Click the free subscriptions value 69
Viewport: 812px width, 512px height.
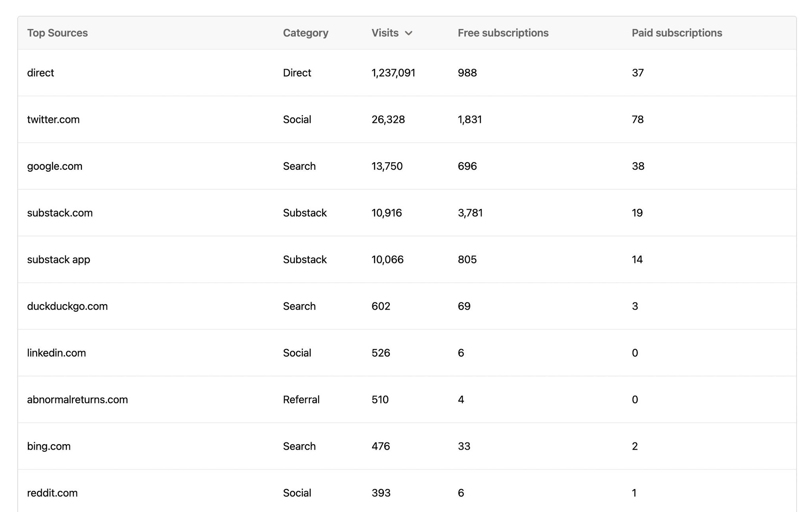tap(464, 306)
